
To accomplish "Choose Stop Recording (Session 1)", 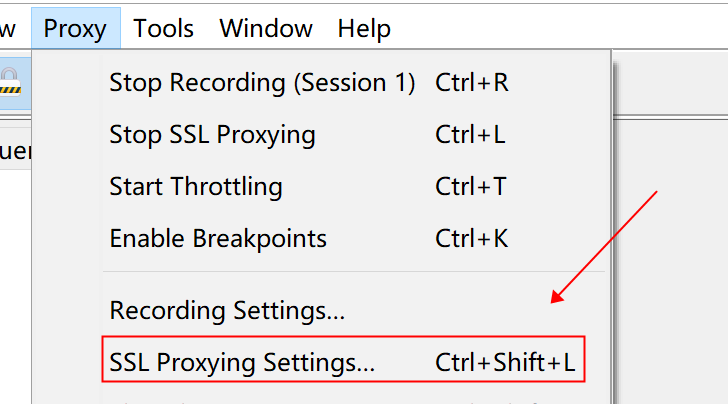I will (x=262, y=82).
